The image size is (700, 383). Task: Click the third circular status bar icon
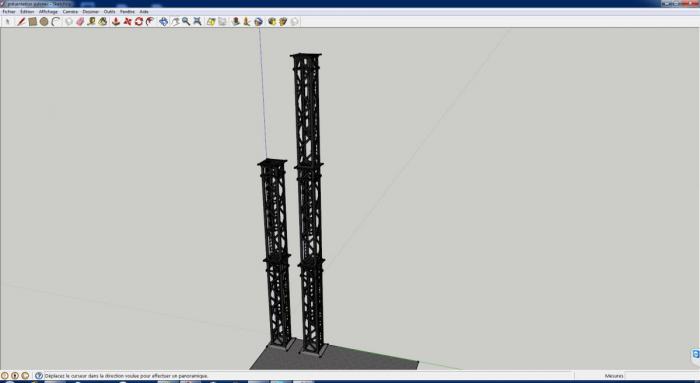point(25,376)
